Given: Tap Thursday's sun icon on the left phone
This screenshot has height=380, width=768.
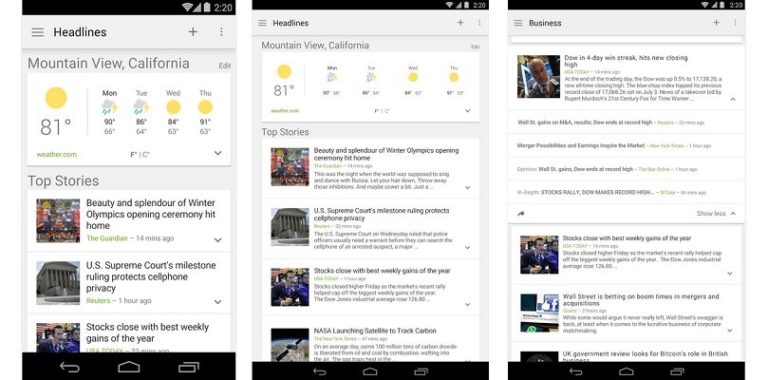Looking at the screenshot, I should pos(205,107).
